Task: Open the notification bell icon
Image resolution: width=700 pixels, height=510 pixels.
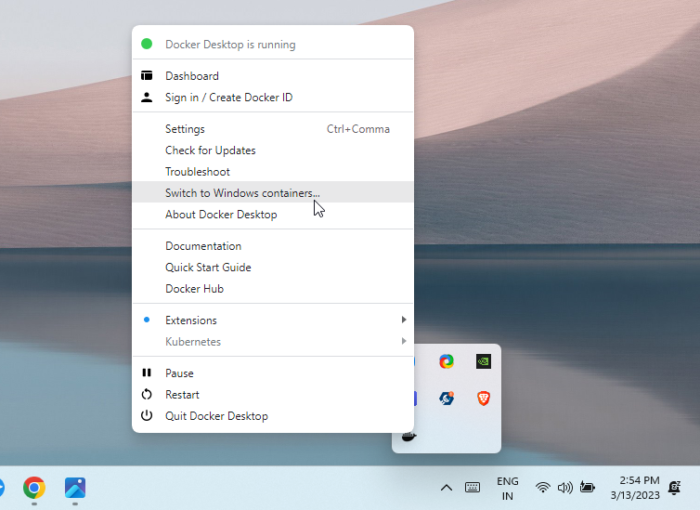Action: [675, 488]
